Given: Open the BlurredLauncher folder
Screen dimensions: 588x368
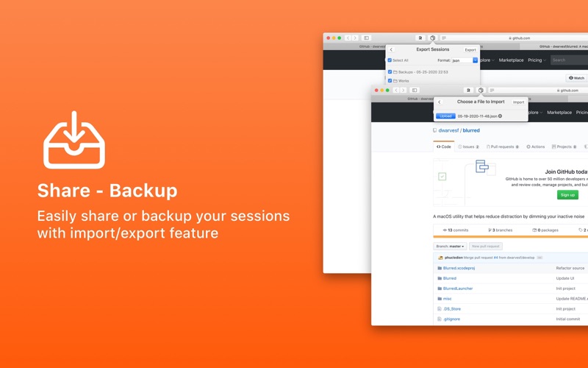Looking at the screenshot, I should [x=458, y=289].
